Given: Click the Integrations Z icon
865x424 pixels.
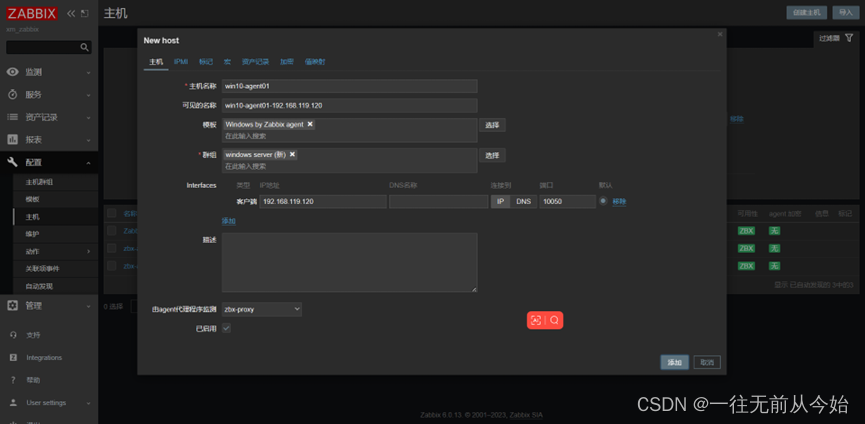Looking at the screenshot, I should pyautogui.click(x=13, y=357).
